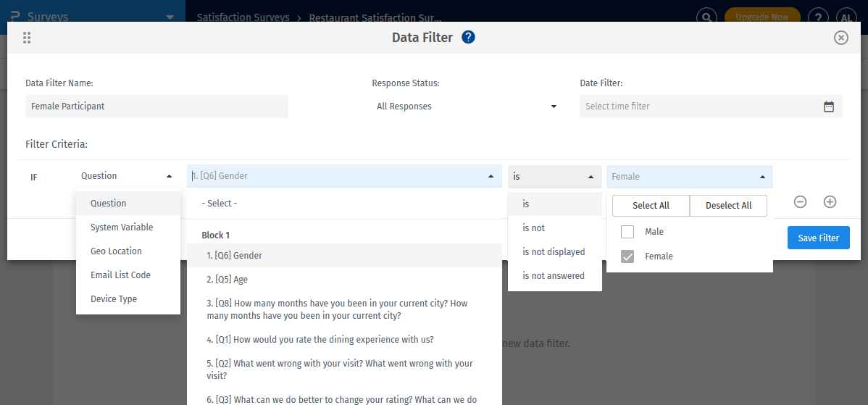Screen dimensions: 868x405
Task: Click the Save Filter button
Action: pyautogui.click(x=818, y=238)
